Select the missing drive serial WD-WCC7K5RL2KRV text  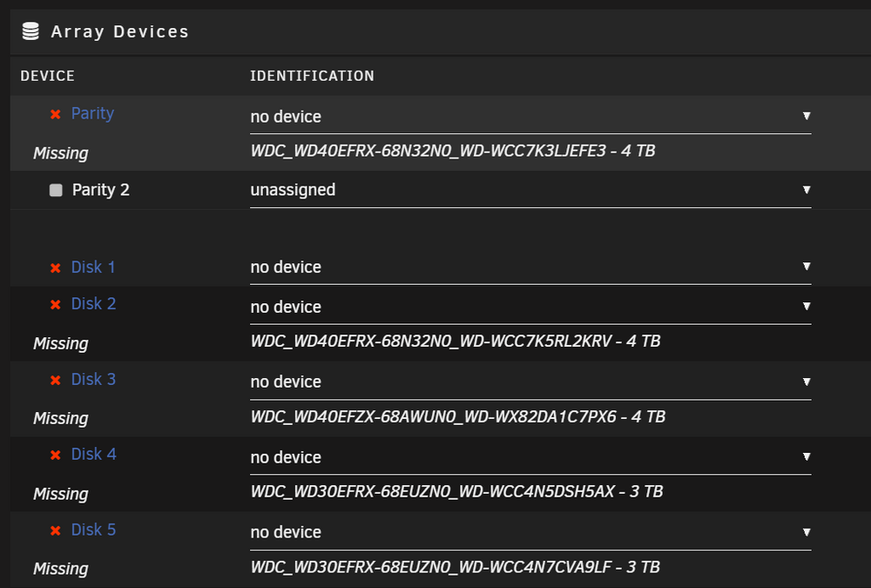click(536, 341)
